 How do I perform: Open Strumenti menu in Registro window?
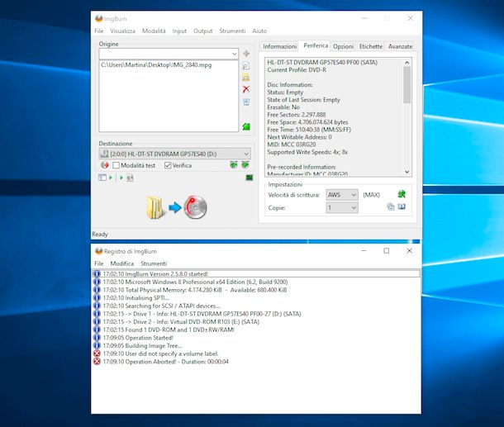tap(154, 263)
